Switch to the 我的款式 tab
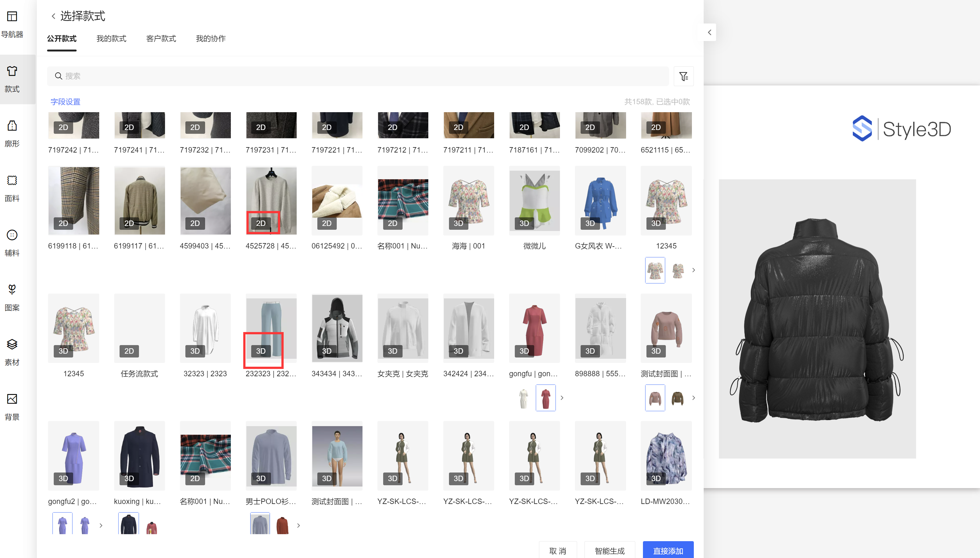Viewport: 980px width, 558px height. (x=111, y=39)
